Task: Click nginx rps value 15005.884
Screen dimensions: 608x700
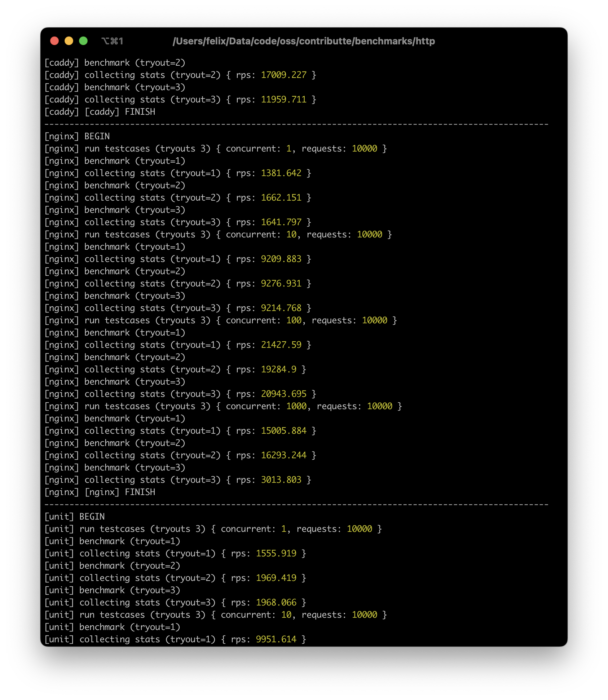Action: click(x=283, y=431)
